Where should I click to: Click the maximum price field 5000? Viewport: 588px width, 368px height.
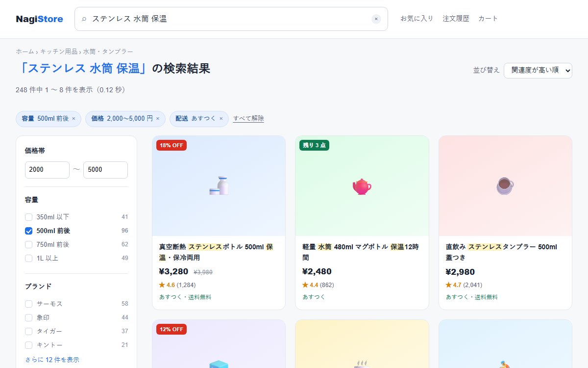point(105,170)
